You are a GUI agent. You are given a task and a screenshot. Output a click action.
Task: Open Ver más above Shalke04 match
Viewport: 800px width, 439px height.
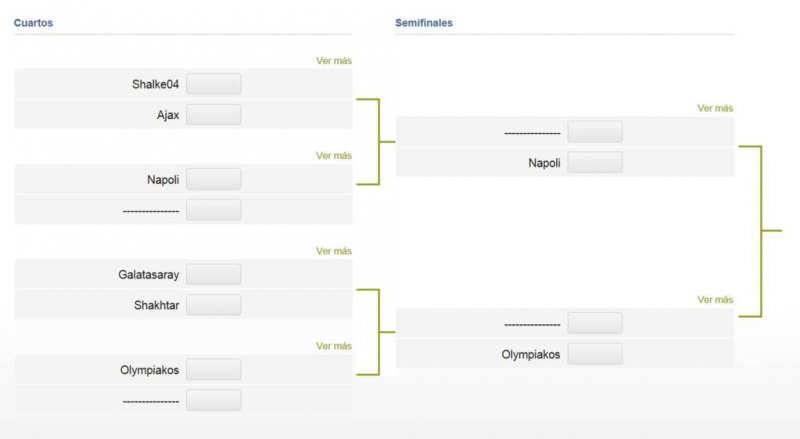click(334, 61)
